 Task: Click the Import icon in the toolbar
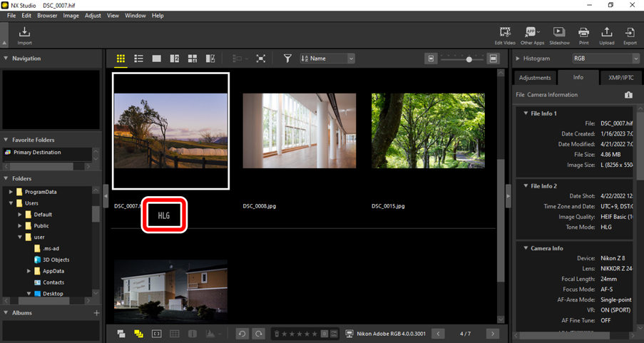[x=25, y=35]
